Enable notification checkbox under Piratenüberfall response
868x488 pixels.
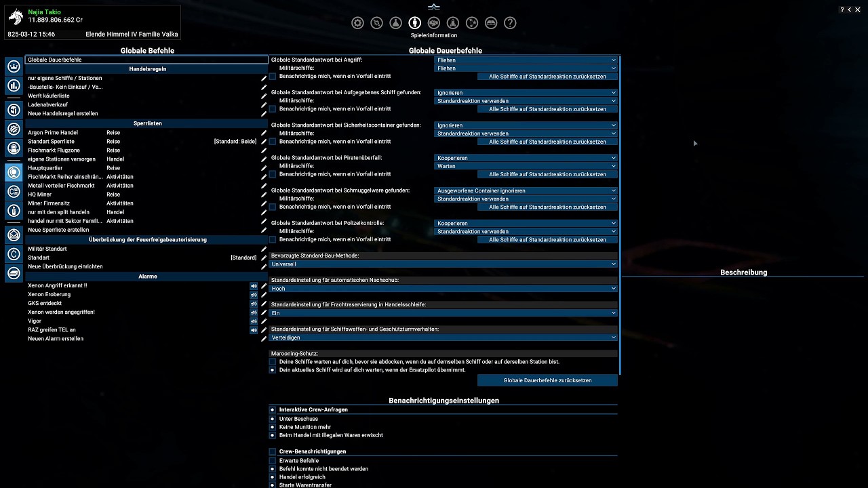pos(273,174)
